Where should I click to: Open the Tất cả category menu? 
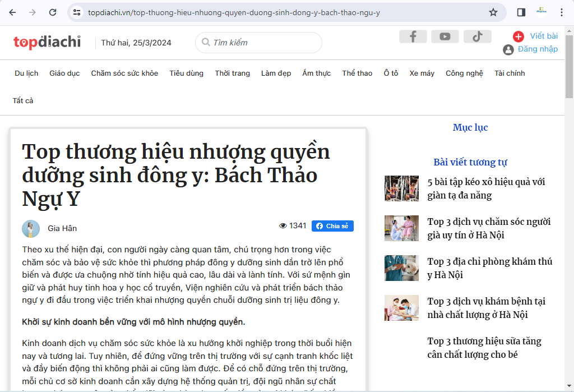(x=24, y=101)
